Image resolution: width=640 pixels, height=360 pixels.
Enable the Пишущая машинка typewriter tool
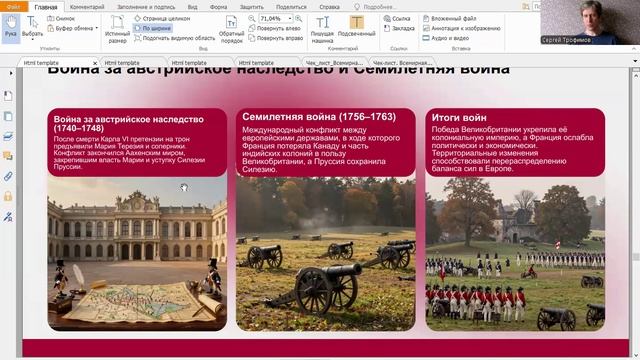[322, 29]
